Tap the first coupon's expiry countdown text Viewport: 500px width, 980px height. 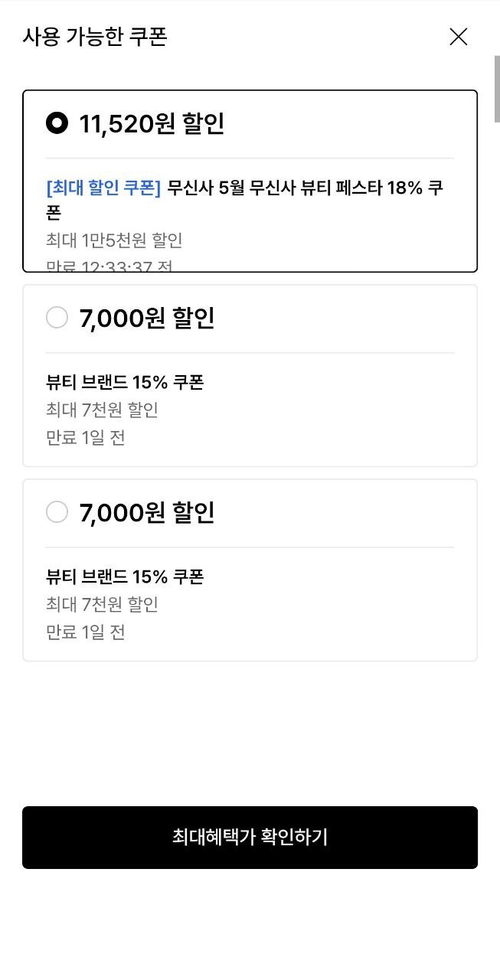[x=109, y=266]
